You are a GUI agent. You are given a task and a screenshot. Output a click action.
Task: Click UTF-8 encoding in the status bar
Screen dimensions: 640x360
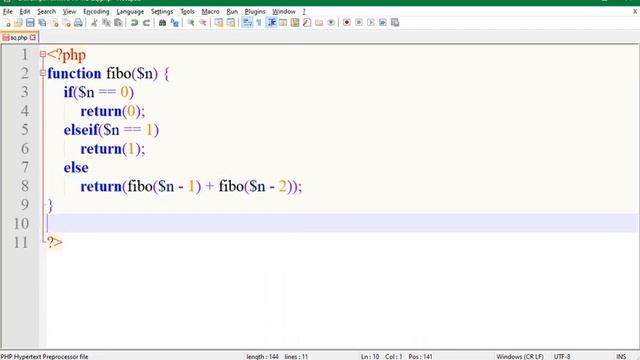562,357
